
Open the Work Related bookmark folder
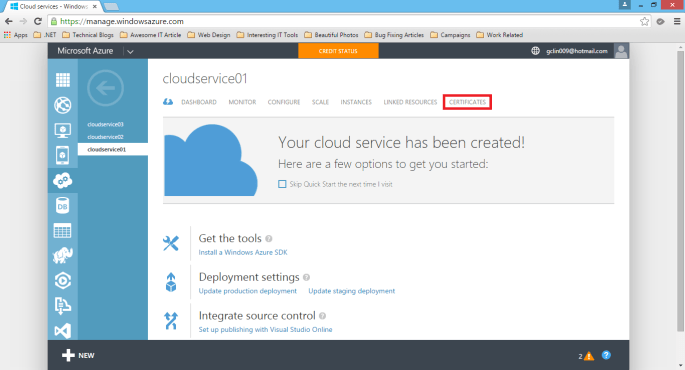[500, 35]
